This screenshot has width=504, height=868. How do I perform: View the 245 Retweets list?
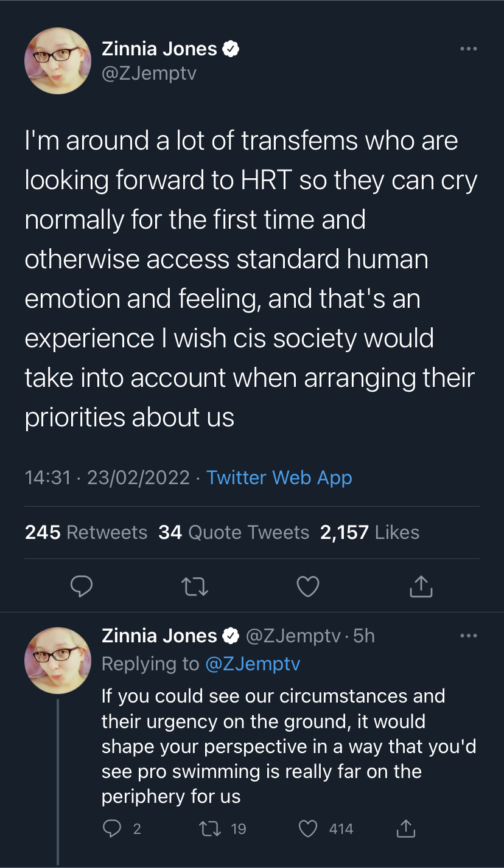point(86,532)
